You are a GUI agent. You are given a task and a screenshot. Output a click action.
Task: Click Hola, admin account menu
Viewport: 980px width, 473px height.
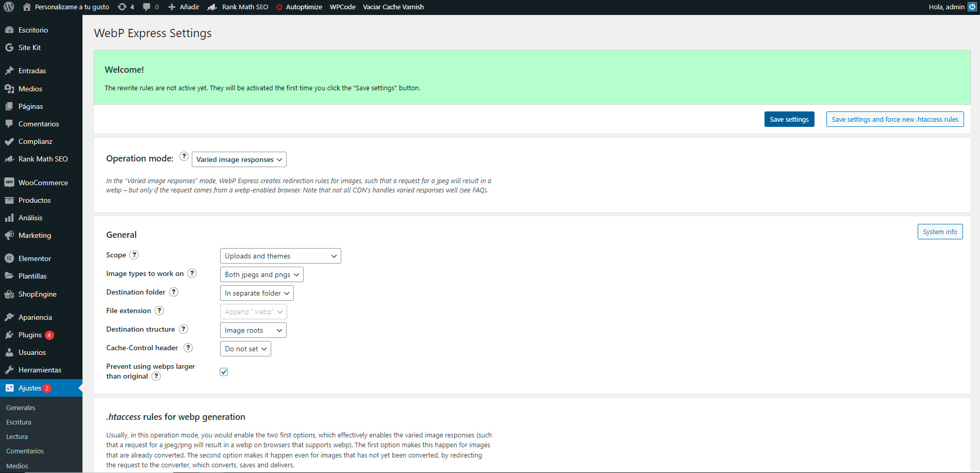952,7
